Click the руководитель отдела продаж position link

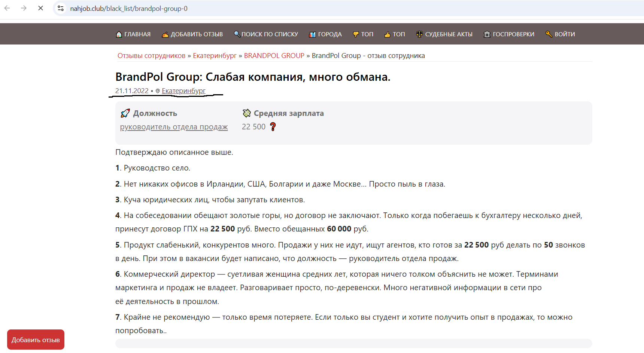coord(174,127)
